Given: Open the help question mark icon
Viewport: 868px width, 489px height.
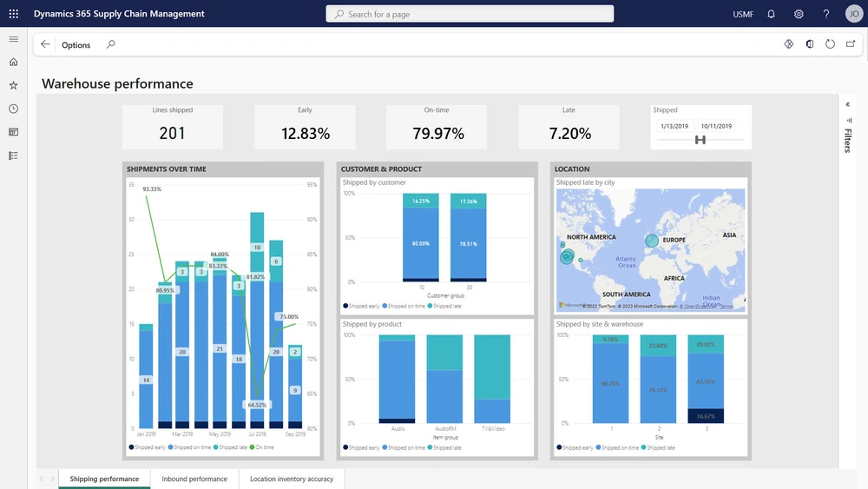Looking at the screenshot, I should tap(826, 14).
